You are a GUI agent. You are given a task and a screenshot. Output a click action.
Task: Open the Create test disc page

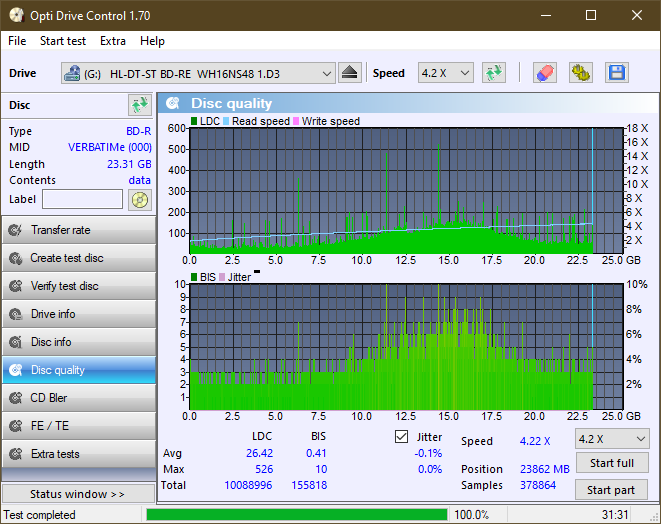tap(79, 258)
